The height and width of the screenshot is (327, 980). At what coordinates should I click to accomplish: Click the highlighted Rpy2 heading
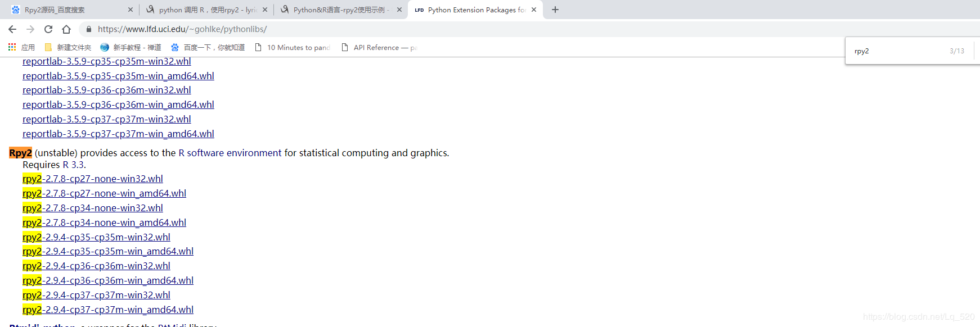[x=20, y=153]
